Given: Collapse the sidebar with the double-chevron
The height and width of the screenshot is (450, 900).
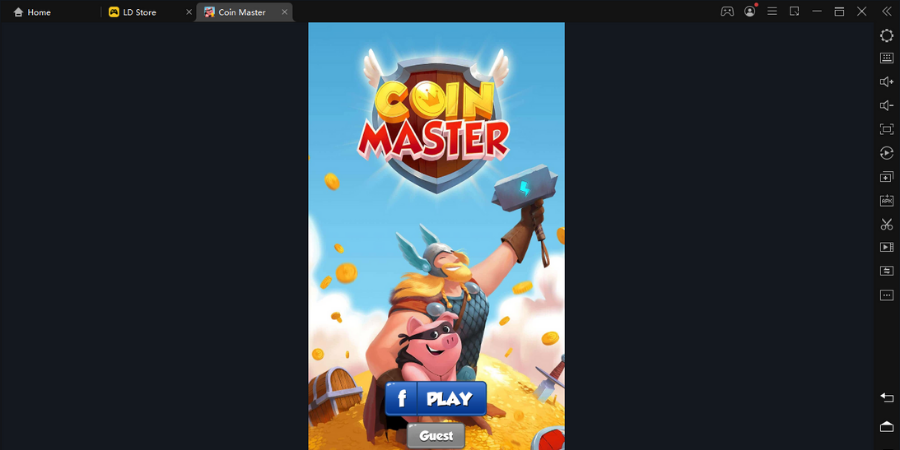Looking at the screenshot, I should coord(886,11).
